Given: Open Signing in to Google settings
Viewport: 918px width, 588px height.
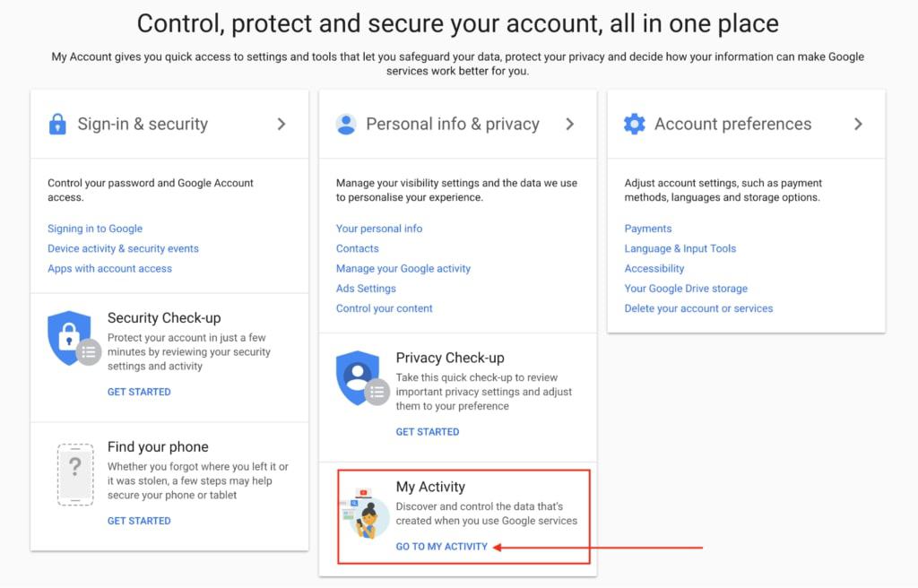Looking at the screenshot, I should [x=94, y=229].
